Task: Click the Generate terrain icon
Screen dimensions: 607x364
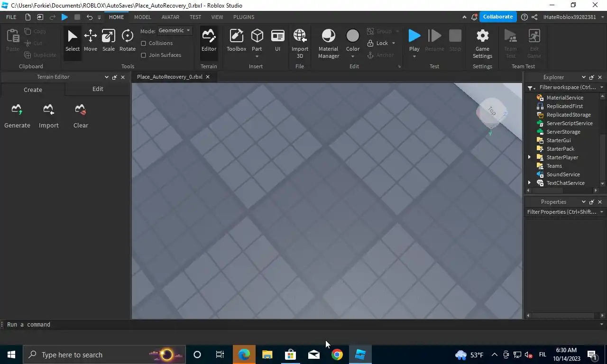Action: [17, 109]
